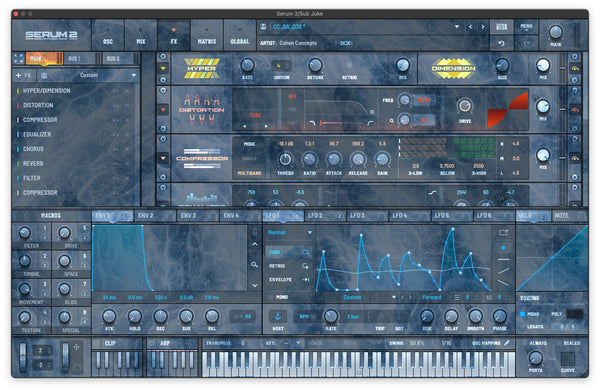Open the preset name dropdown arrow
Image resolution: width=600 pixels, height=391 pixels.
click(457, 27)
